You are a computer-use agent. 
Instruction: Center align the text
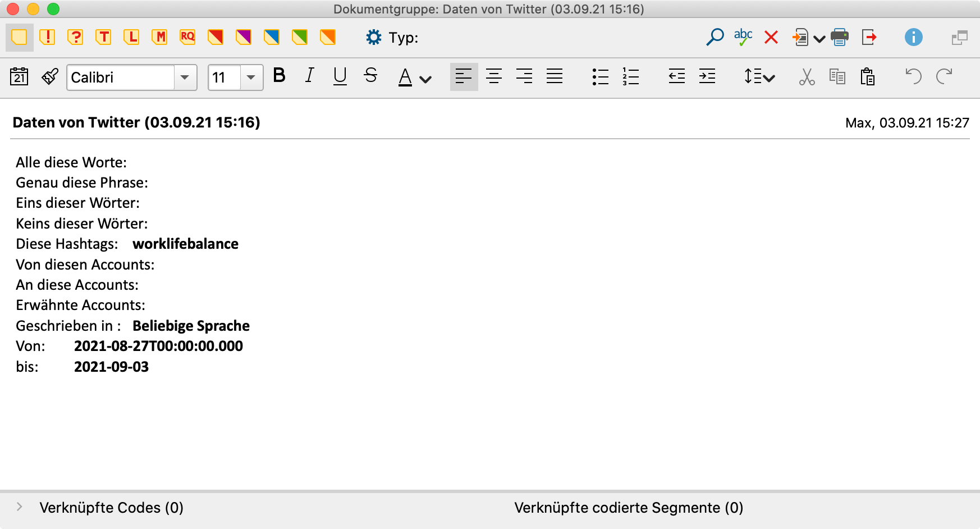pos(494,76)
